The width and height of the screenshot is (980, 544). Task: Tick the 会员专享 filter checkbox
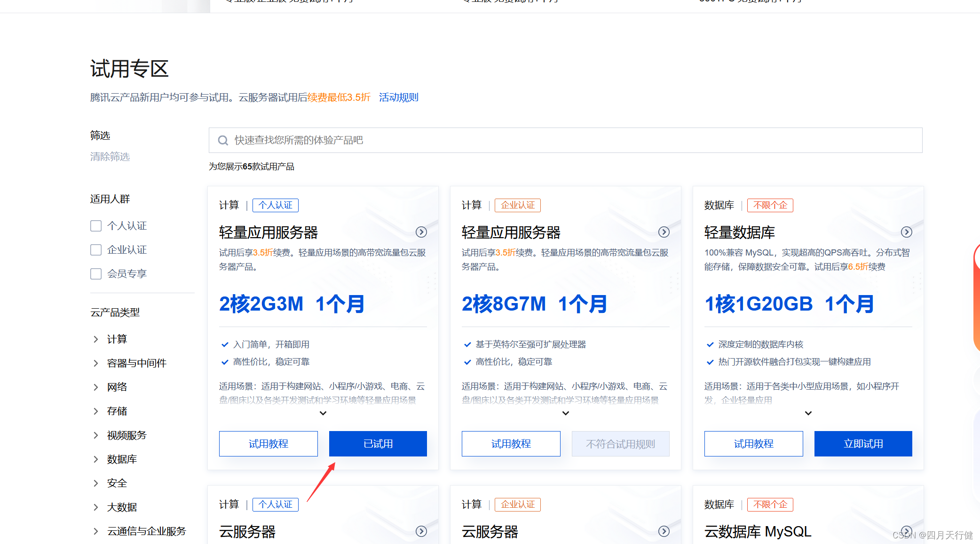coord(96,274)
